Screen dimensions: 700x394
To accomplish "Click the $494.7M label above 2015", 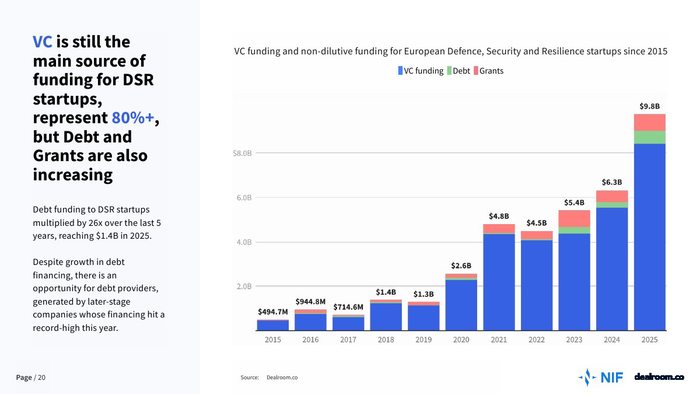I will coord(273,312).
